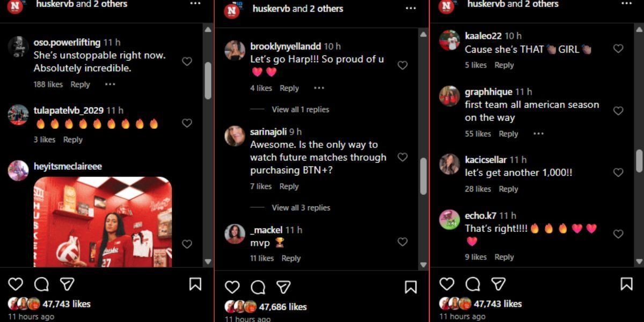The width and height of the screenshot is (644, 322).
Task: Open 47,743 likes list in right post
Action: coord(497,304)
